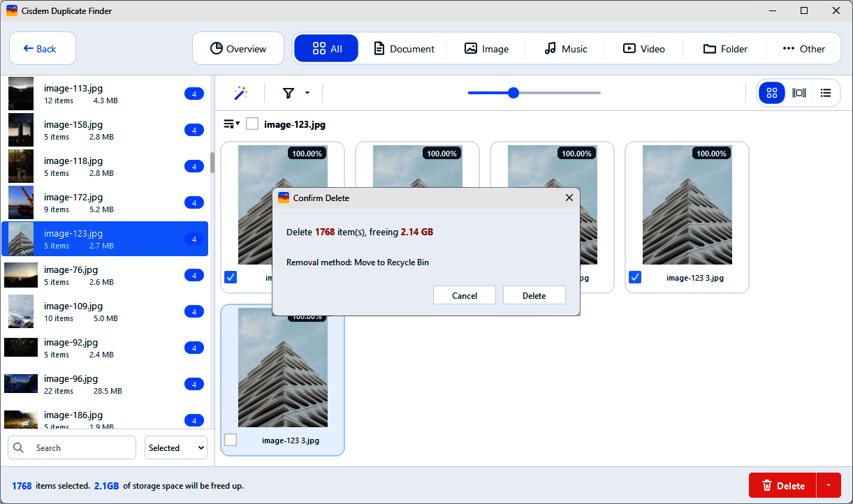
Task: Close the Confirm Delete dialog with X
Action: coord(569,198)
